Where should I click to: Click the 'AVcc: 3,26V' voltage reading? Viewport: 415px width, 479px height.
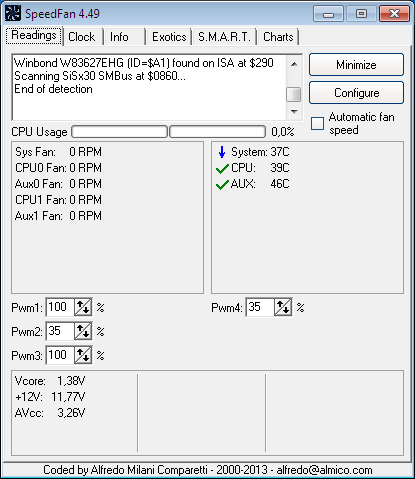point(50,413)
